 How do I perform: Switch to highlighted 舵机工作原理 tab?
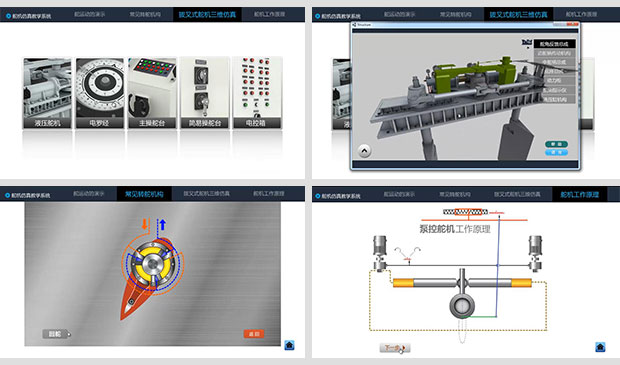pos(580,195)
